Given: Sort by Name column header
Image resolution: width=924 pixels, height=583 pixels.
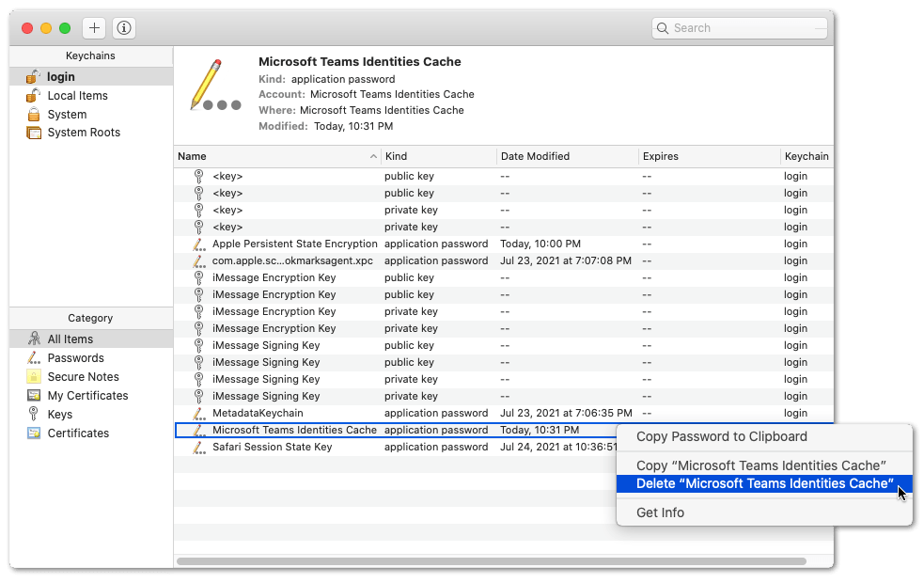Looking at the screenshot, I should point(277,156).
